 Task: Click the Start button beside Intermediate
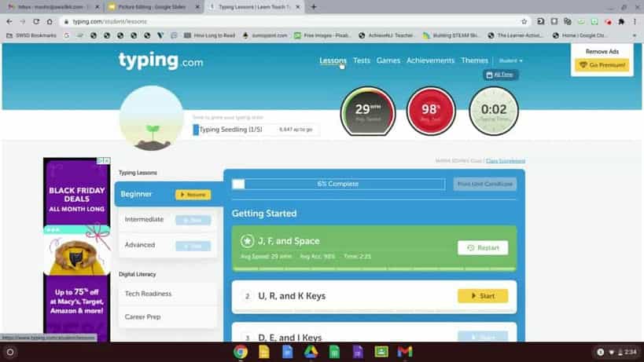(x=193, y=220)
